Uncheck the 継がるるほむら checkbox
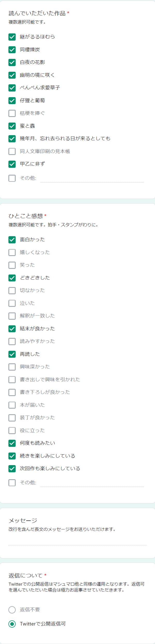Viewport: 155px width, 644px height. point(12,37)
